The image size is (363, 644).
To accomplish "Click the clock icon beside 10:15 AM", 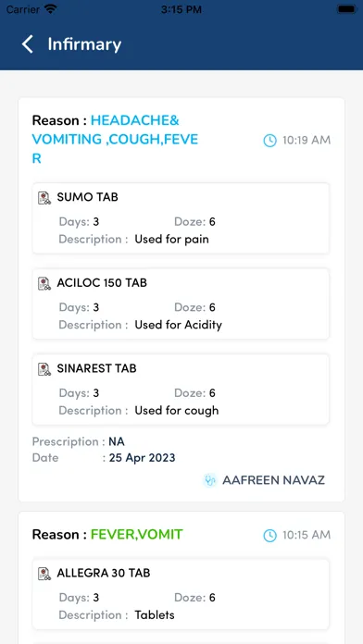I will tap(269, 535).
